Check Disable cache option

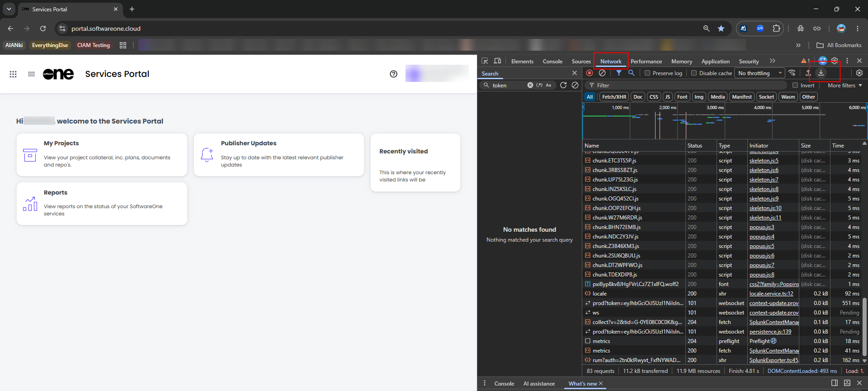694,73
